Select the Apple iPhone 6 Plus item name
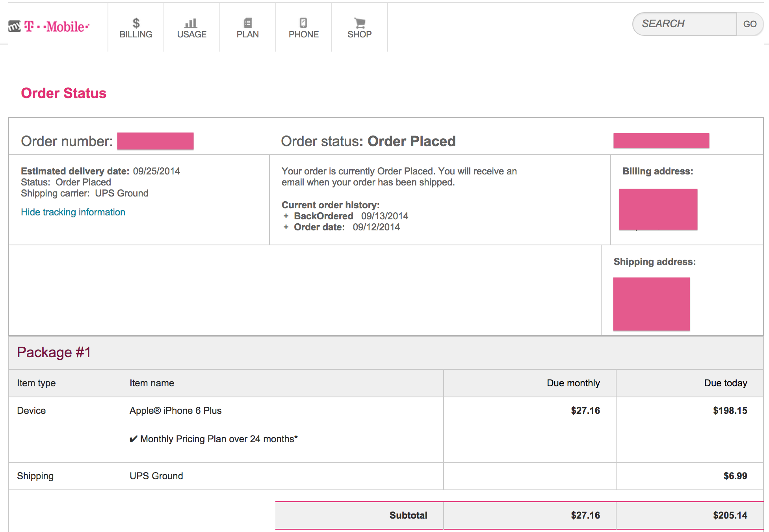 click(x=175, y=411)
